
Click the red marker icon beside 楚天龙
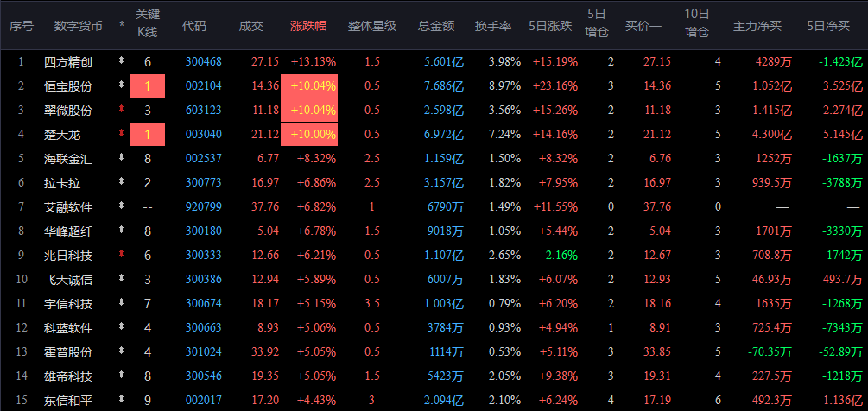122,133
